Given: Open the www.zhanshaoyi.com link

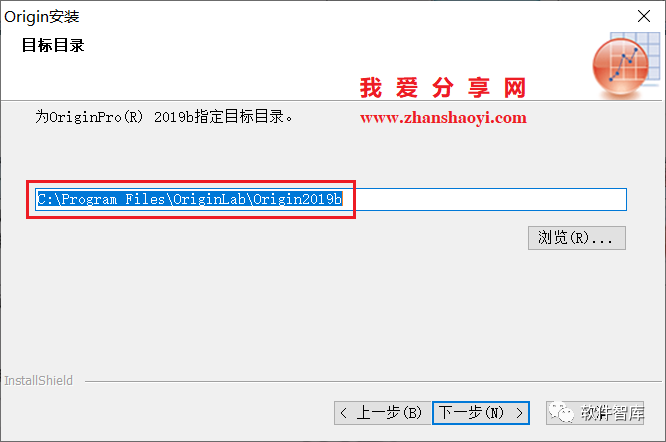Looking at the screenshot, I should (x=443, y=118).
